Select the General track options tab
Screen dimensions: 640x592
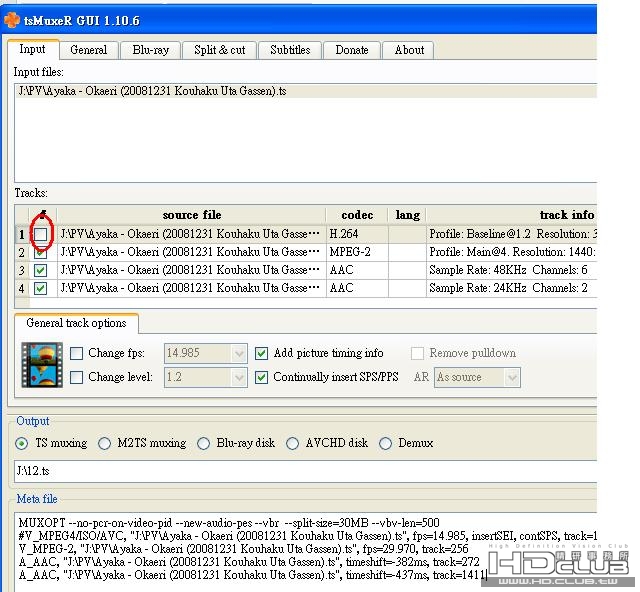[x=76, y=323]
